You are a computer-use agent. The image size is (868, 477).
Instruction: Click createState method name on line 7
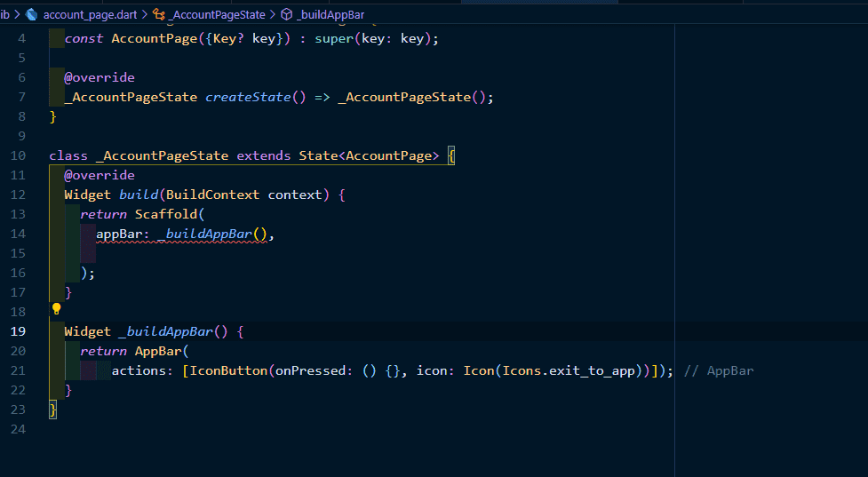248,98
